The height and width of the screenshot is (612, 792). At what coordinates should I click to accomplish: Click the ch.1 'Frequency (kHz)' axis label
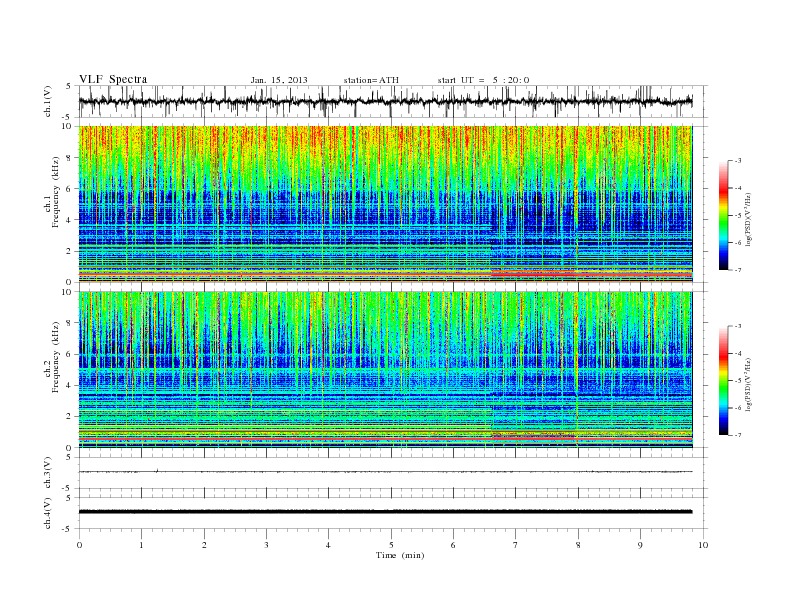[56, 192]
